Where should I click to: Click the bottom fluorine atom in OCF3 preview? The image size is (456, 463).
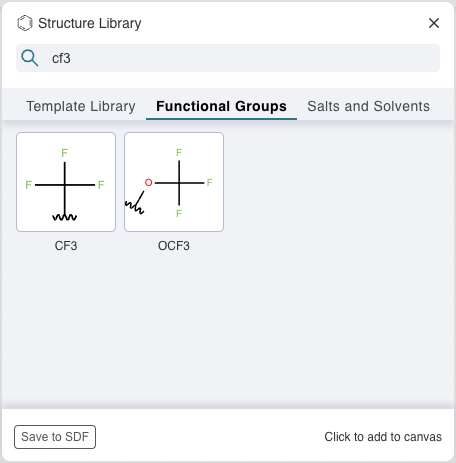[x=179, y=213]
